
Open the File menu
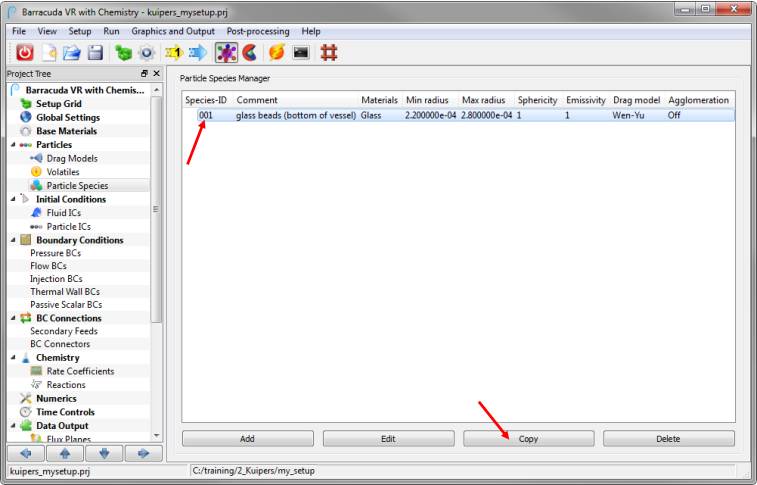click(19, 31)
